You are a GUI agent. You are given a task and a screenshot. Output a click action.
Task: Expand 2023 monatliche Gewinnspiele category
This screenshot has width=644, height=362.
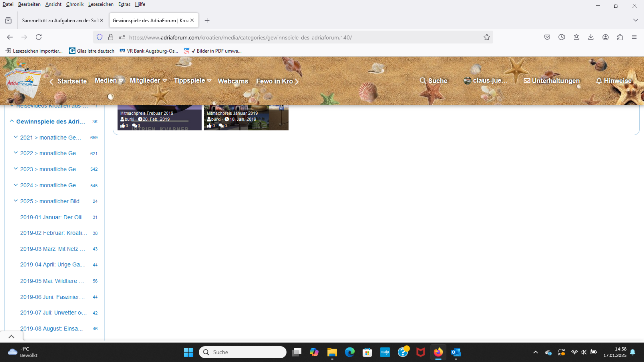tap(16, 169)
